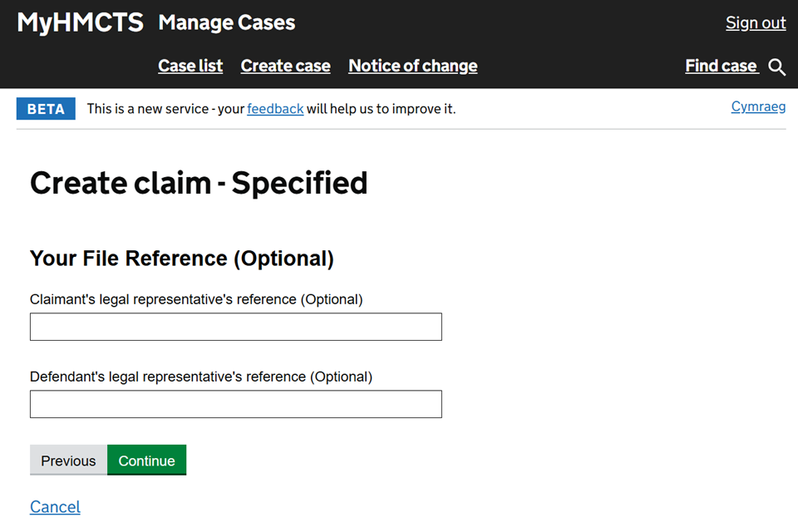Open the Find case link

tap(721, 66)
